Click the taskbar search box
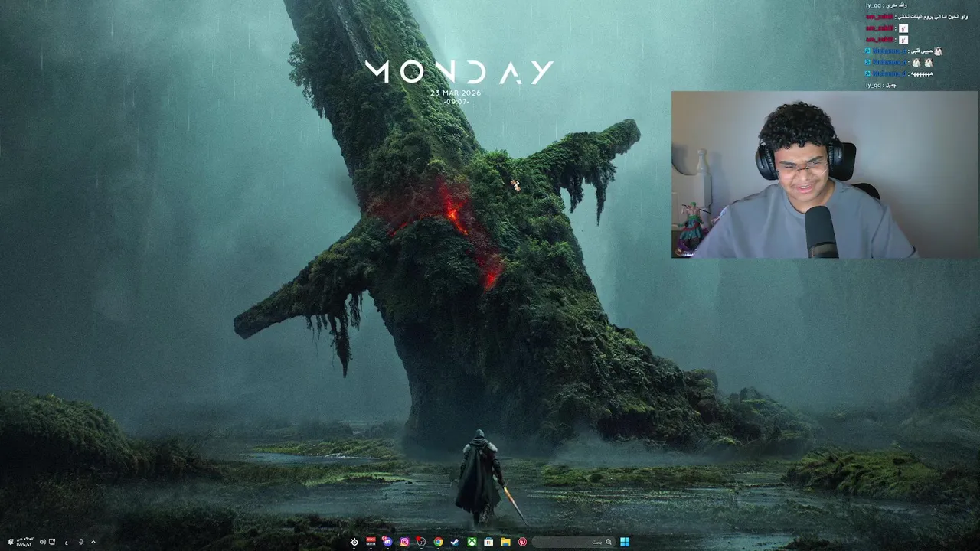 click(x=573, y=542)
